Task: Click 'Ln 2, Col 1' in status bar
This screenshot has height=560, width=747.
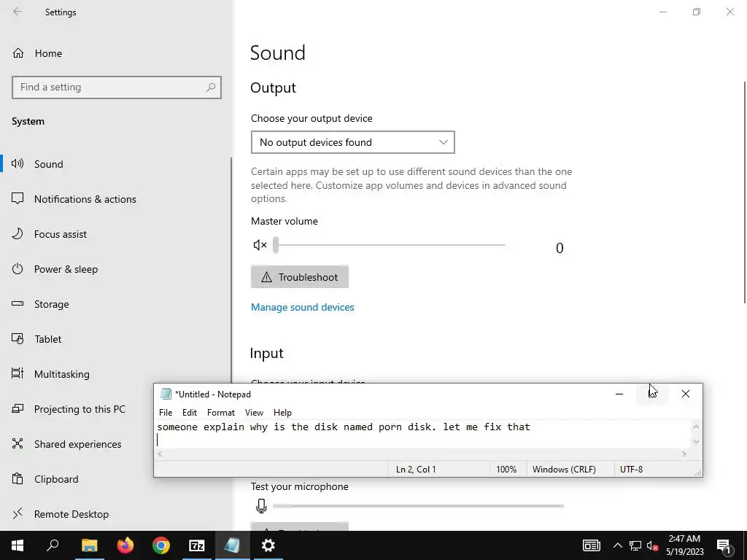Action: point(416,469)
